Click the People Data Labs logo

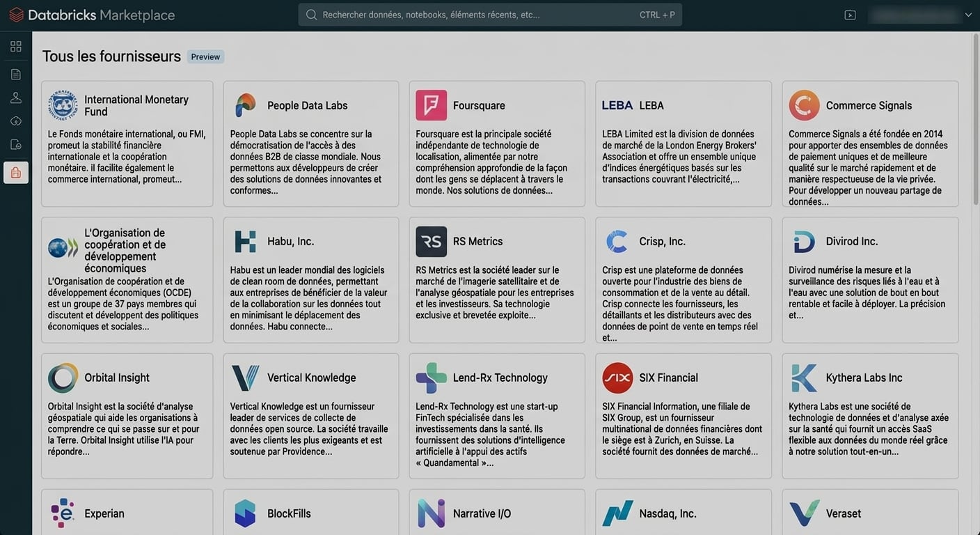click(x=245, y=105)
